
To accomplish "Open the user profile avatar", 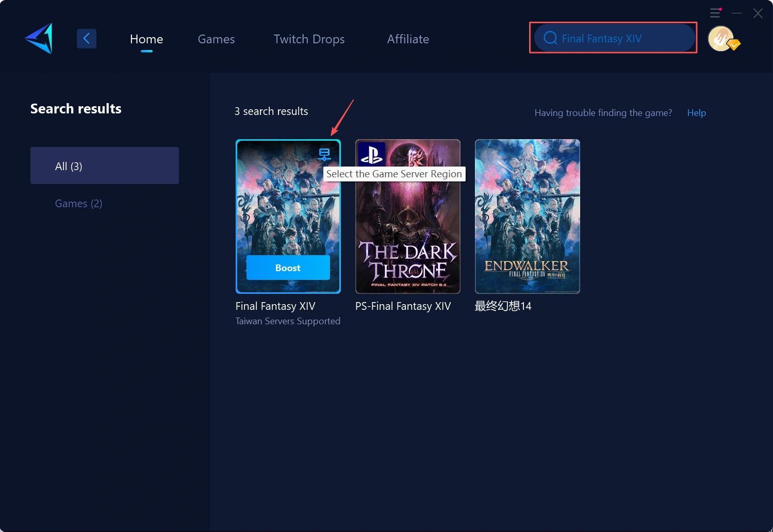I will click(721, 39).
